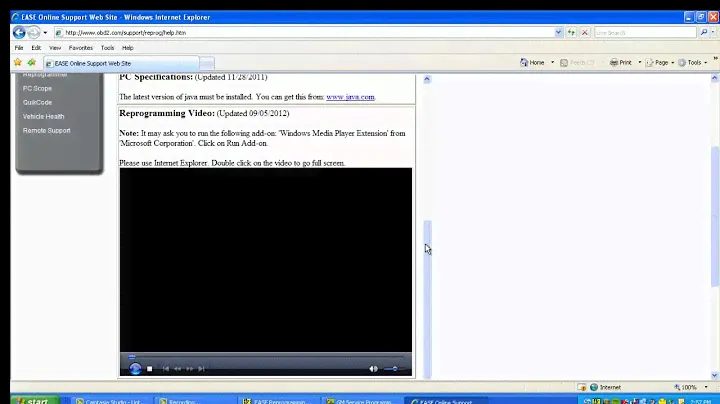Open the zoom level 100% dropdown

point(691,387)
